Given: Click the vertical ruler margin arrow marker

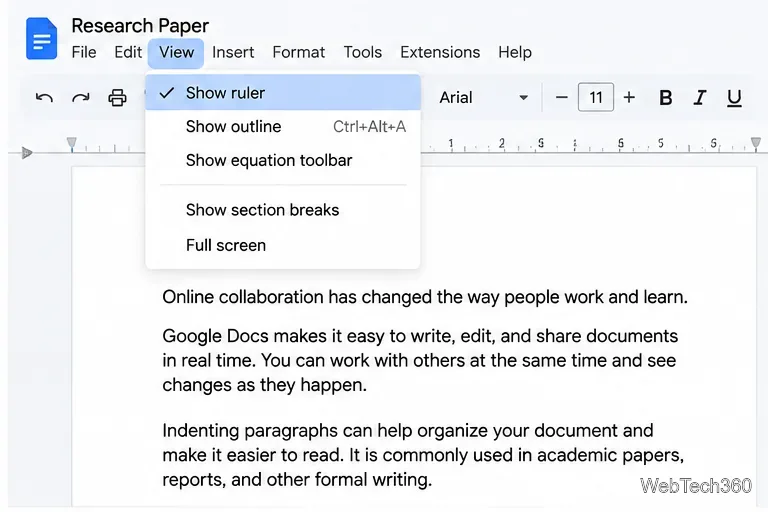Looking at the screenshot, I should (26, 153).
